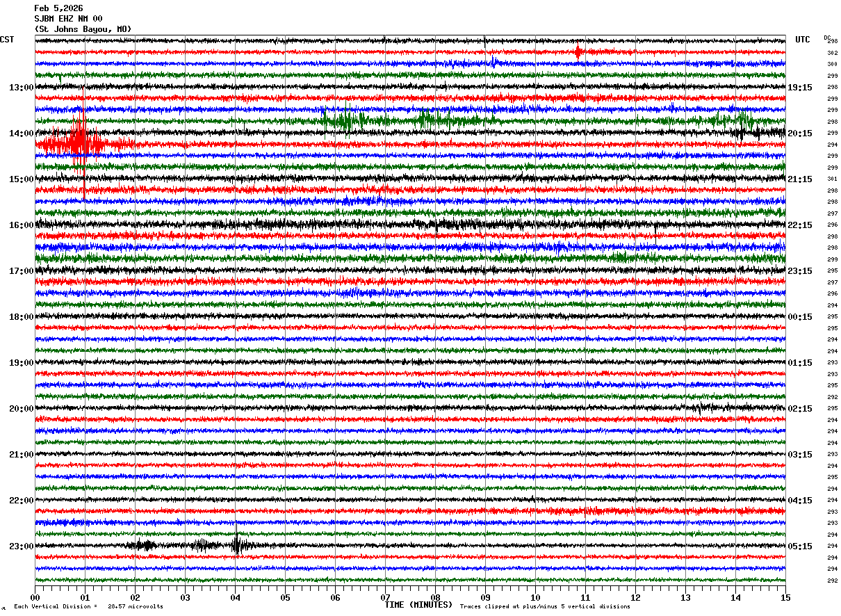Select the 20:00 CST time label
Screen dimensions: 841x616
pyautogui.click(x=22, y=409)
